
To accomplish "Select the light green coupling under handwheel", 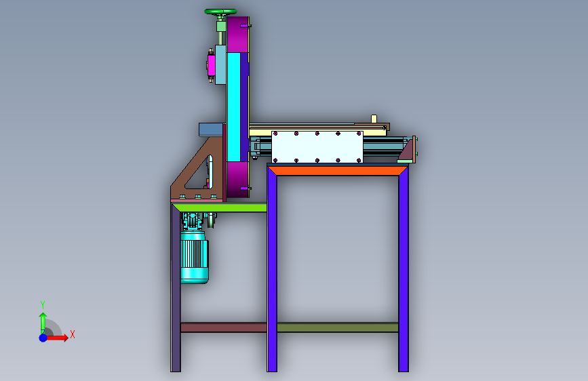I will [221, 26].
